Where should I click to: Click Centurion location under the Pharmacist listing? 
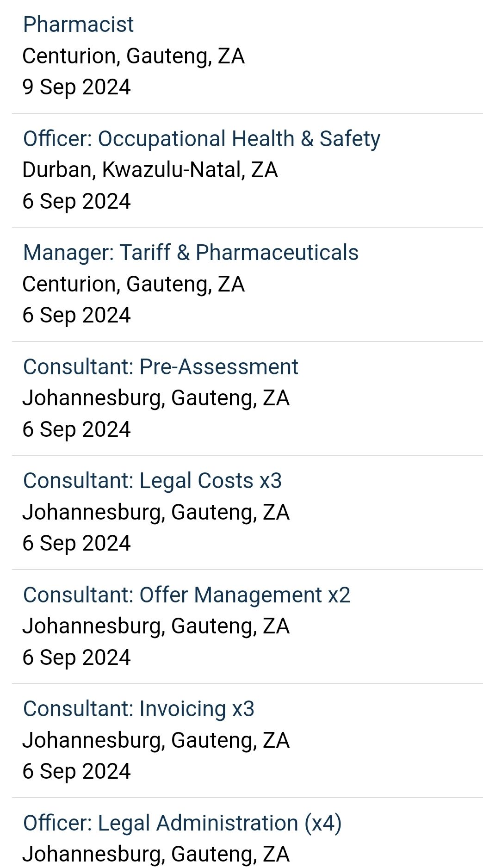(x=133, y=56)
